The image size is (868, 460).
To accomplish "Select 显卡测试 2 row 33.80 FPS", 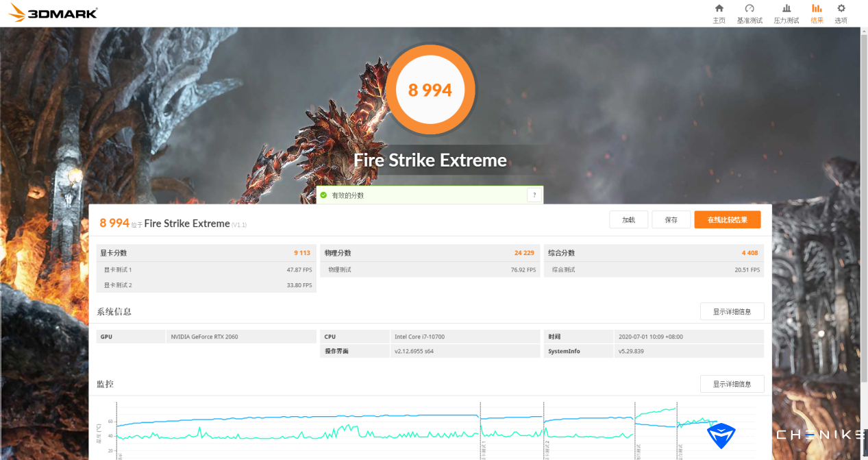I will coord(207,285).
